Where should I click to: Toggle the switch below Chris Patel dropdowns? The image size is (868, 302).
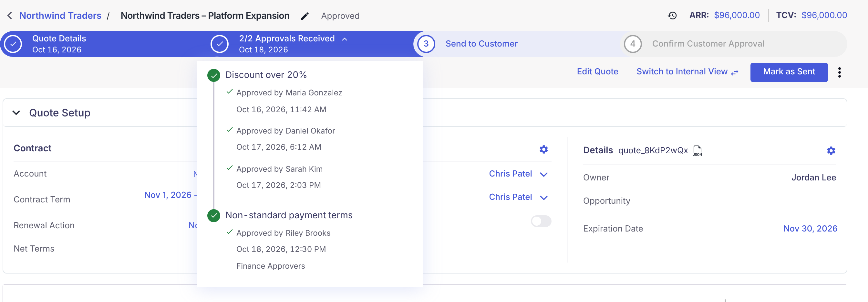[541, 221]
